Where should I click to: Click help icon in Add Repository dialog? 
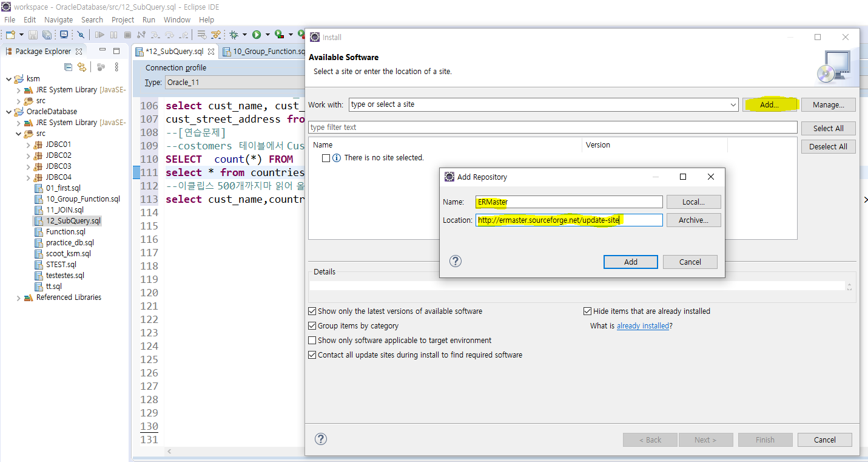pos(456,261)
